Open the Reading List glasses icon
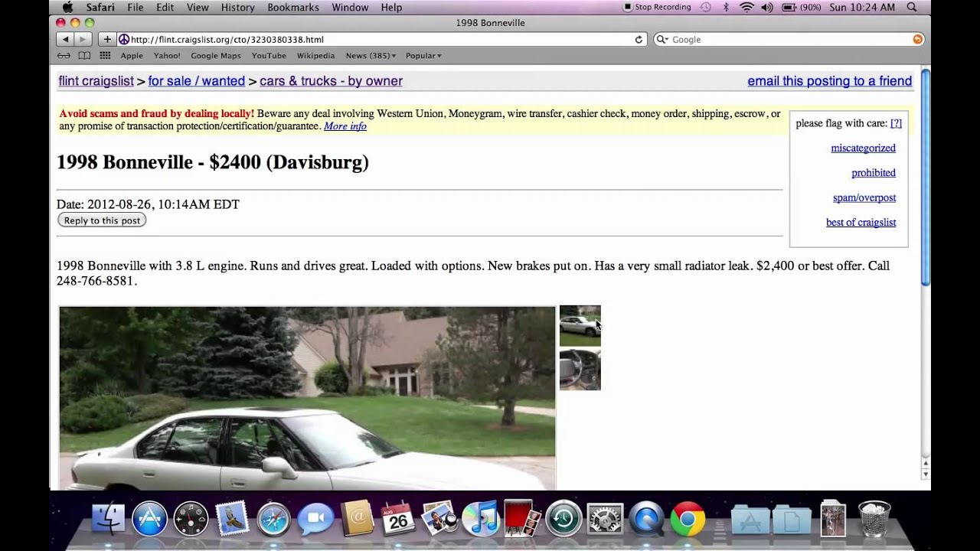The height and width of the screenshot is (551, 980). pyautogui.click(x=65, y=56)
